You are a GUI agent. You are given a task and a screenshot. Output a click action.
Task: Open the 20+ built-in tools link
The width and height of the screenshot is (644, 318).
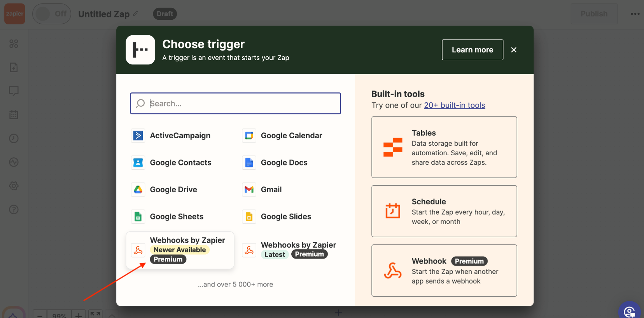(x=454, y=105)
